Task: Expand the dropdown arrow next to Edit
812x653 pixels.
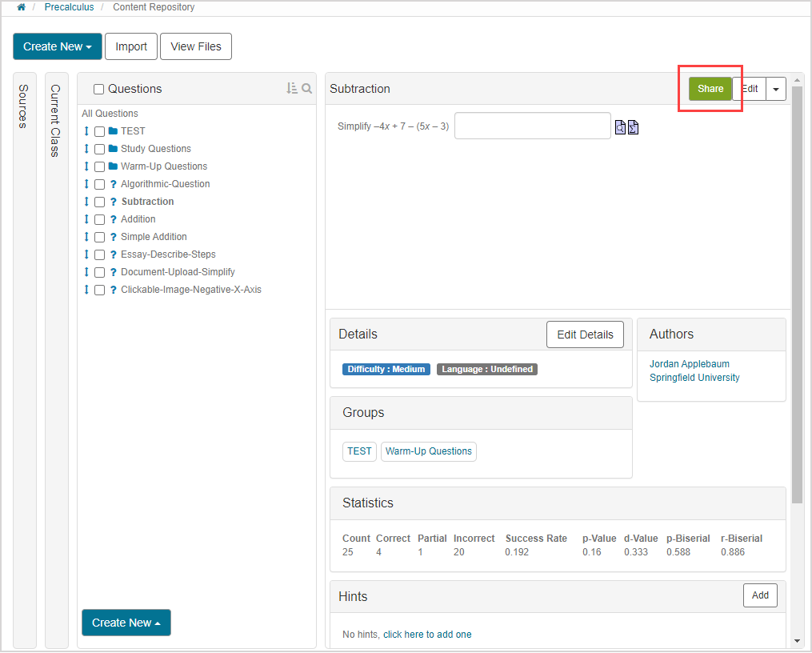Action: click(x=775, y=89)
